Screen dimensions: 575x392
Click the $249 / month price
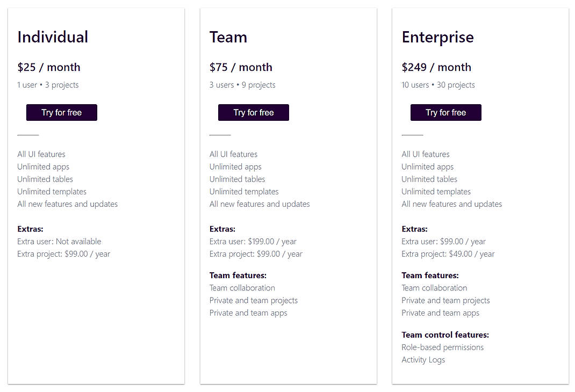tap(436, 67)
